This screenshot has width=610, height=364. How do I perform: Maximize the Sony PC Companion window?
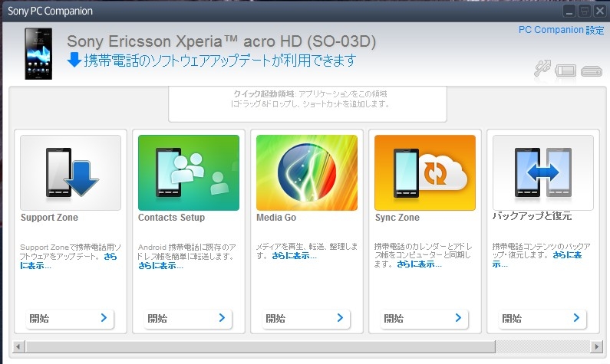[585, 11]
